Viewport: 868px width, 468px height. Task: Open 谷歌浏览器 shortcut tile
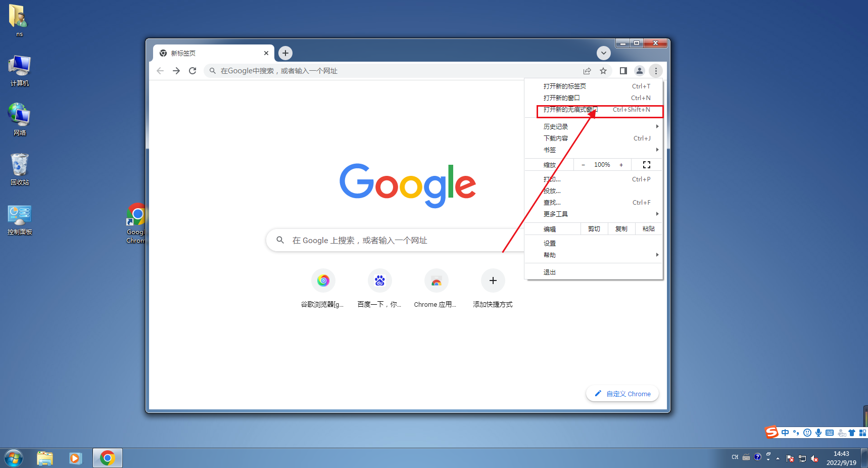point(323,289)
